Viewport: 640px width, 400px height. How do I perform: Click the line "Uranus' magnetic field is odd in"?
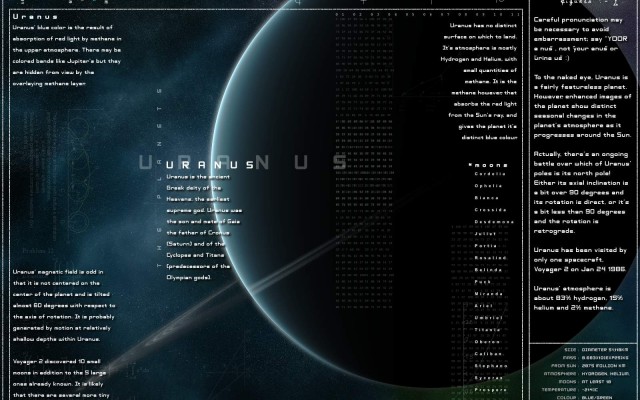click(x=58, y=272)
